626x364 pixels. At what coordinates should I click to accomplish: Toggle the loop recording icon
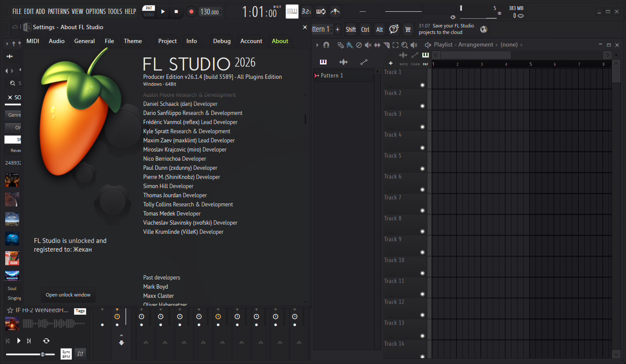pyautogui.click(x=321, y=12)
